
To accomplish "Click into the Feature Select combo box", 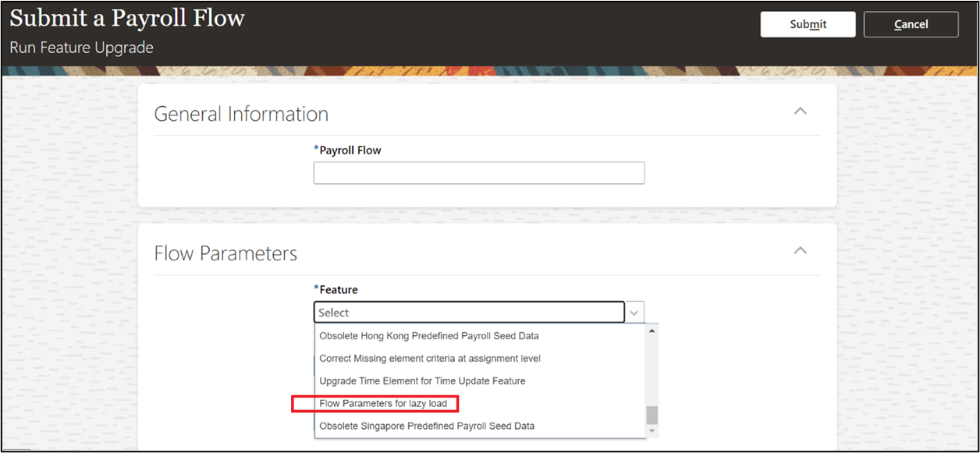I will 469,313.
